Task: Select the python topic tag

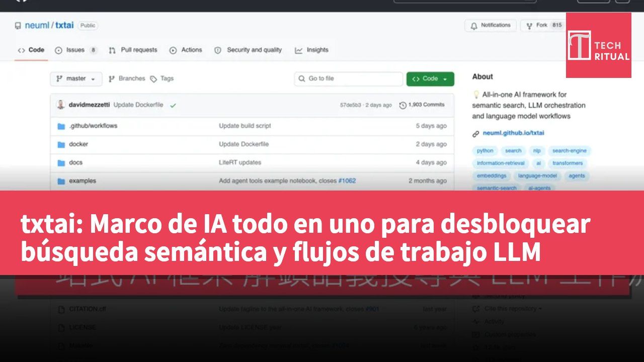Action: click(485, 150)
